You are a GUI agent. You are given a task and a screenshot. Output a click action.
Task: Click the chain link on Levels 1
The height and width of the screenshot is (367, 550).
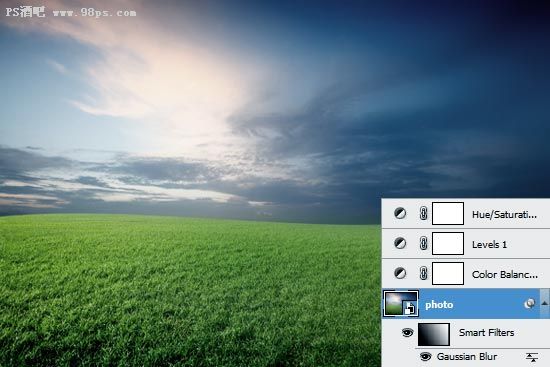pyautogui.click(x=423, y=243)
